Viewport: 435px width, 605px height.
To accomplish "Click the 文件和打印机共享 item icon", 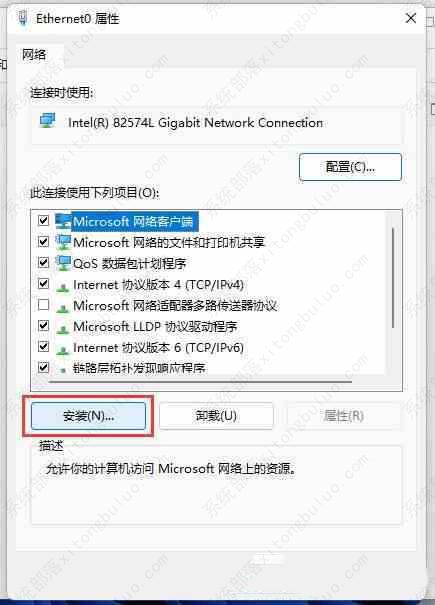I will [63, 242].
